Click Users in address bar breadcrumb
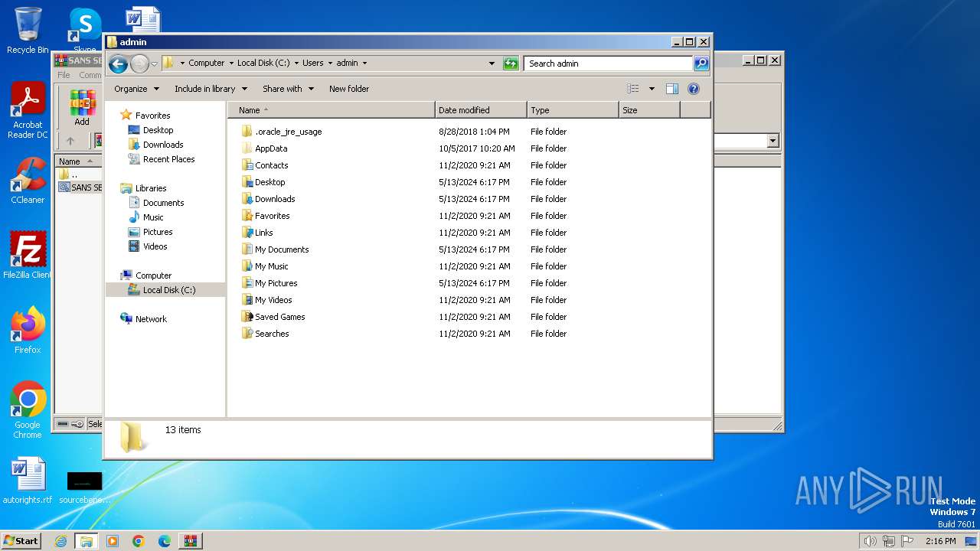 pos(312,64)
